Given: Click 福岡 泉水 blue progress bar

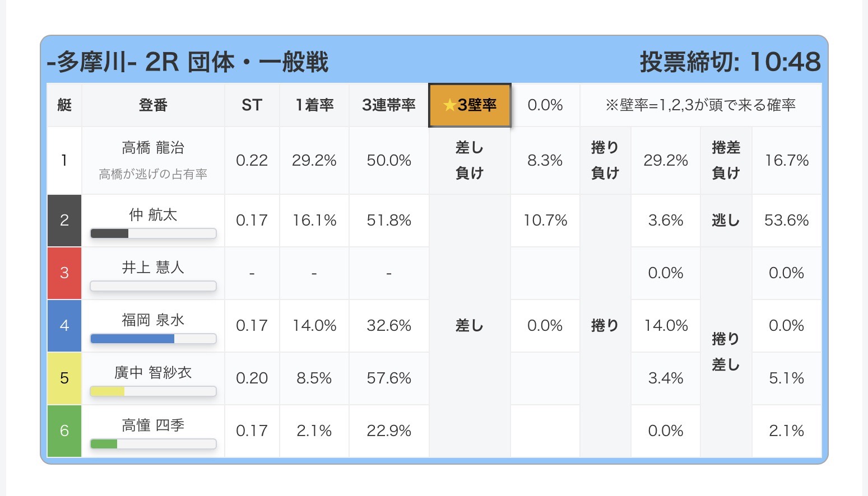Looking at the screenshot, I should coord(153,339).
